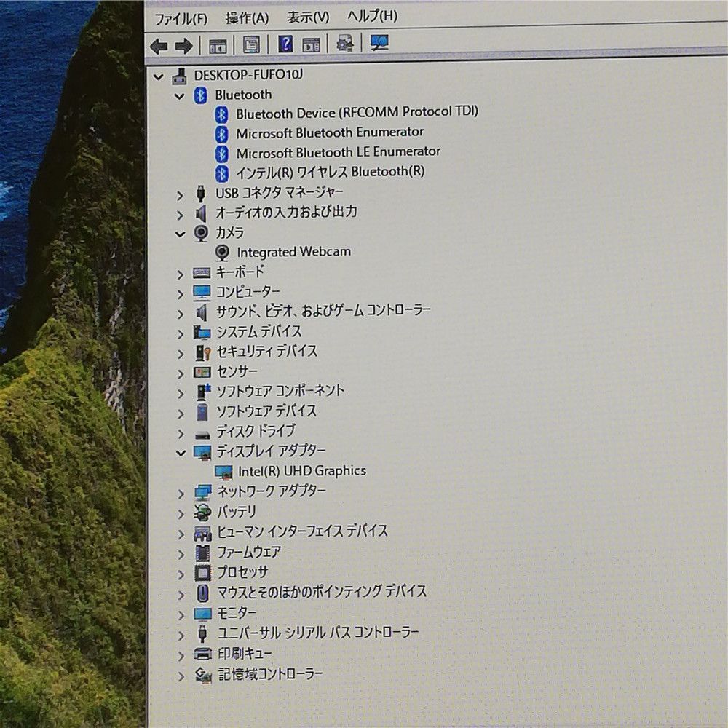Select the 印刷キュー label text
The height and width of the screenshot is (728, 728).
[x=245, y=653]
